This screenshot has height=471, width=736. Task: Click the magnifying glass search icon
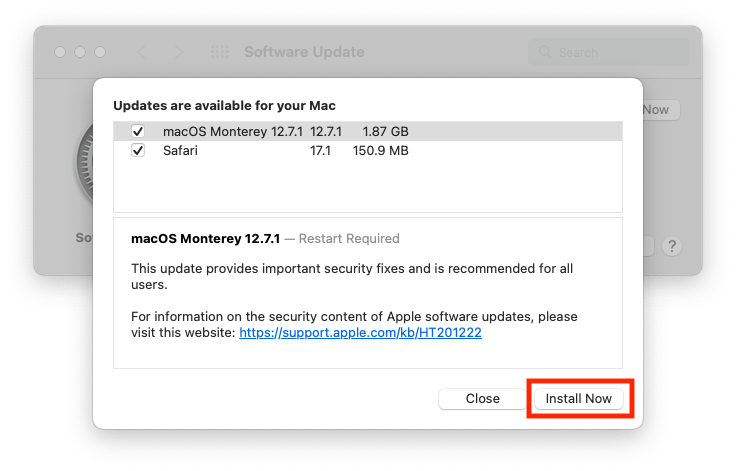click(x=545, y=52)
